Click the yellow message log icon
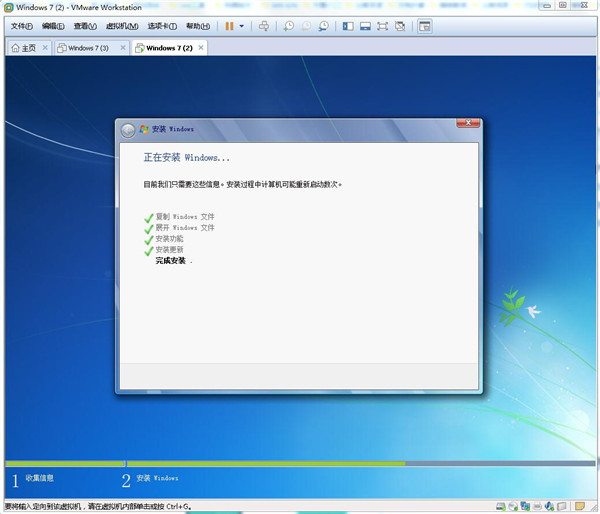600x514 pixels. pyautogui.click(x=580, y=506)
